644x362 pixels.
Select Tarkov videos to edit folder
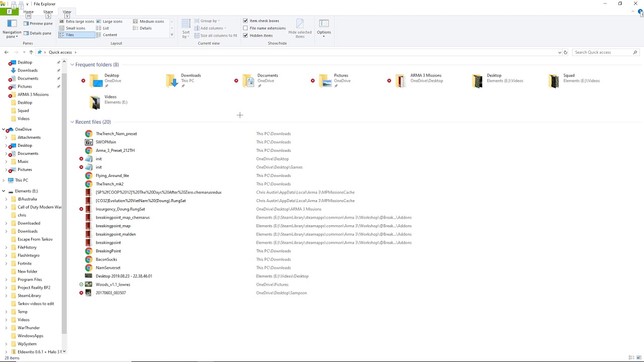click(36, 304)
